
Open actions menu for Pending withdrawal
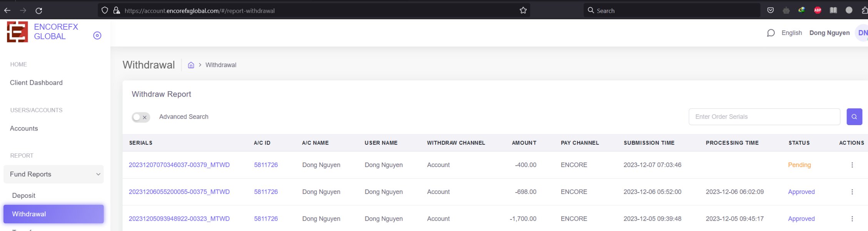tap(852, 165)
